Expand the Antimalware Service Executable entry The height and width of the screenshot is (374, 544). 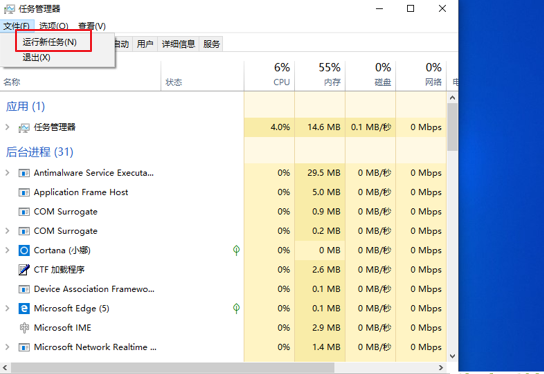(7, 172)
